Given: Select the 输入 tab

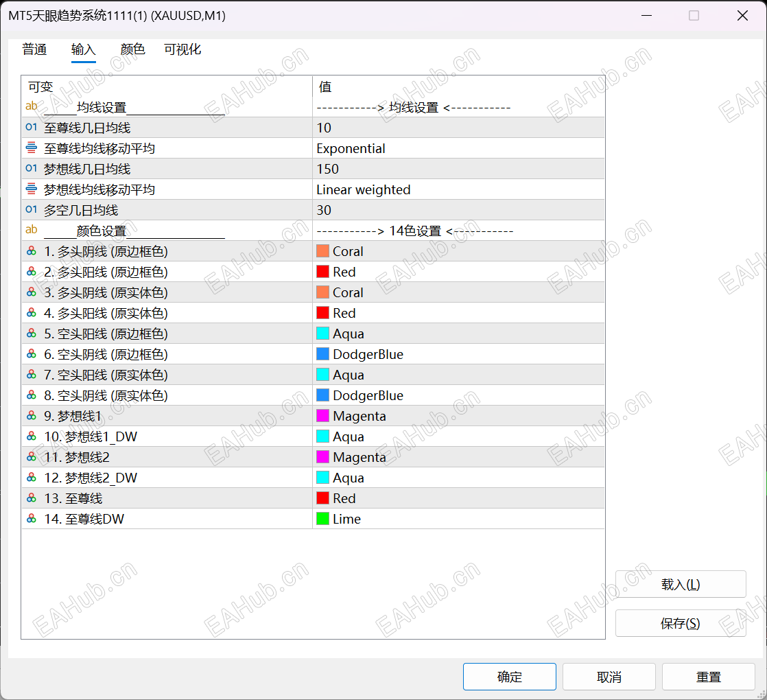Looking at the screenshot, I should click(x=83, y=49).
